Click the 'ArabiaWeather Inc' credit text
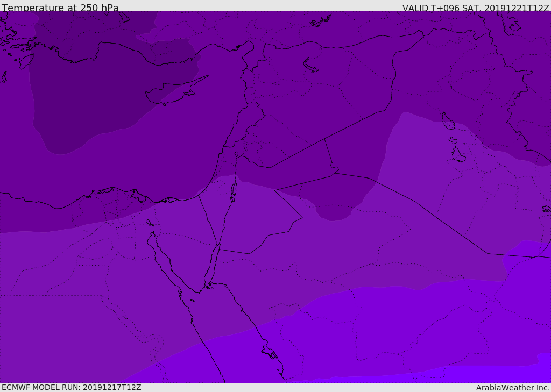This screenshot has height=392, width=551. pos(512,388)
